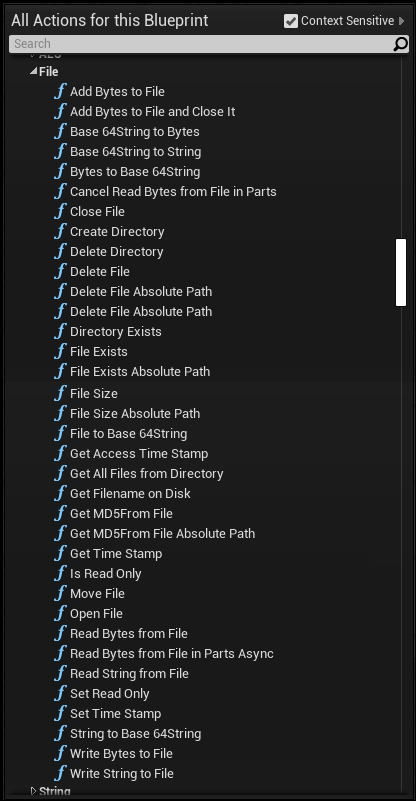
Task: Pick Bytes to Base 64String action
Action: coord(135,171)
